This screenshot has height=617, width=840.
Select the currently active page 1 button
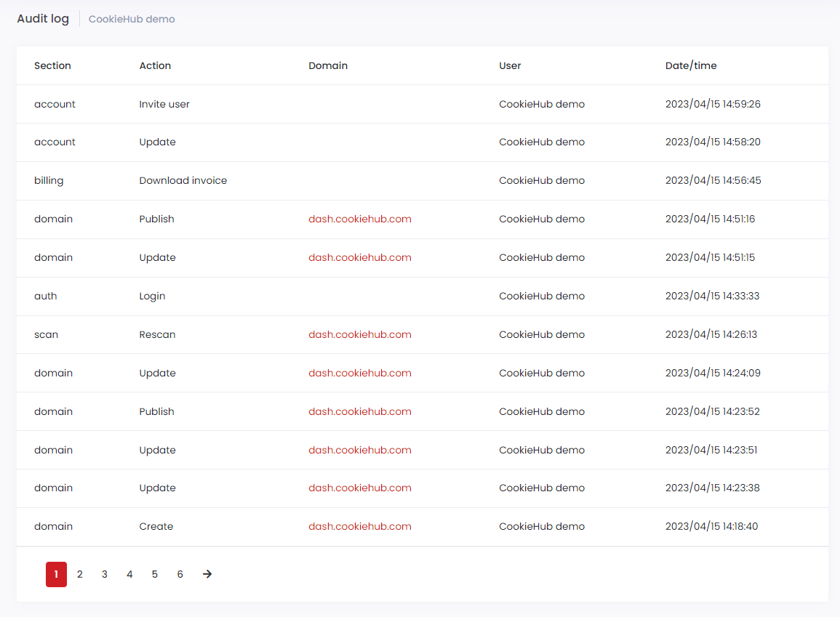point(56,574)
